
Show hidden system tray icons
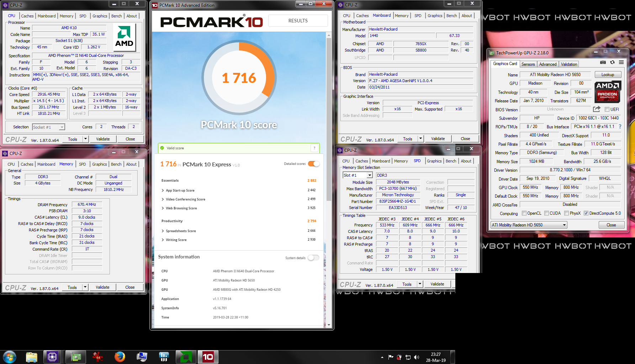[x=382, y=357]
